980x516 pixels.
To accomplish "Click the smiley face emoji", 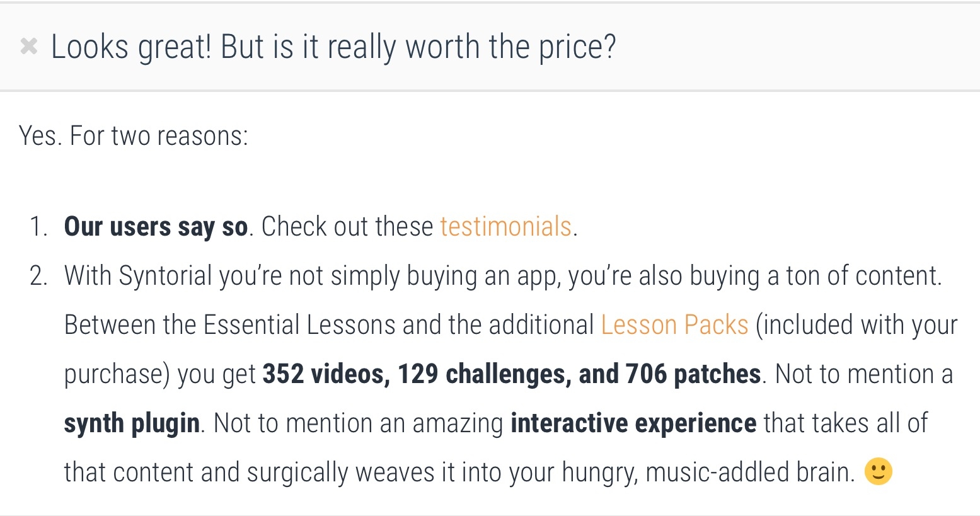I will click(878, 471).
